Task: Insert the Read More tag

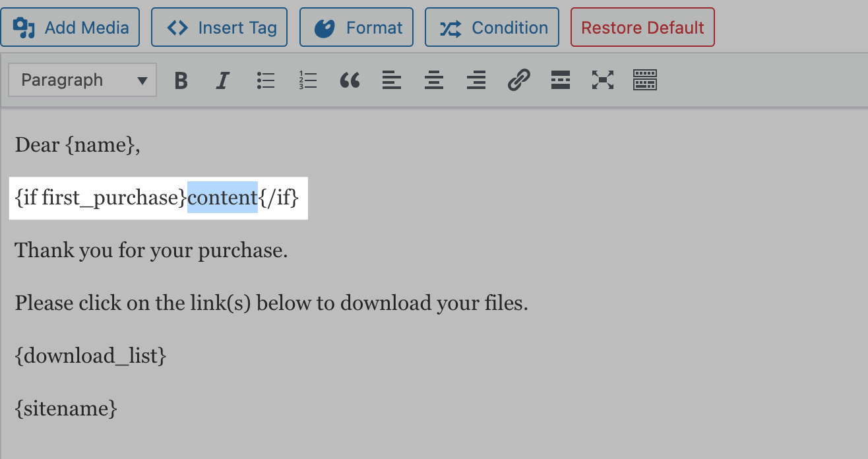Action: coord(561,80)
